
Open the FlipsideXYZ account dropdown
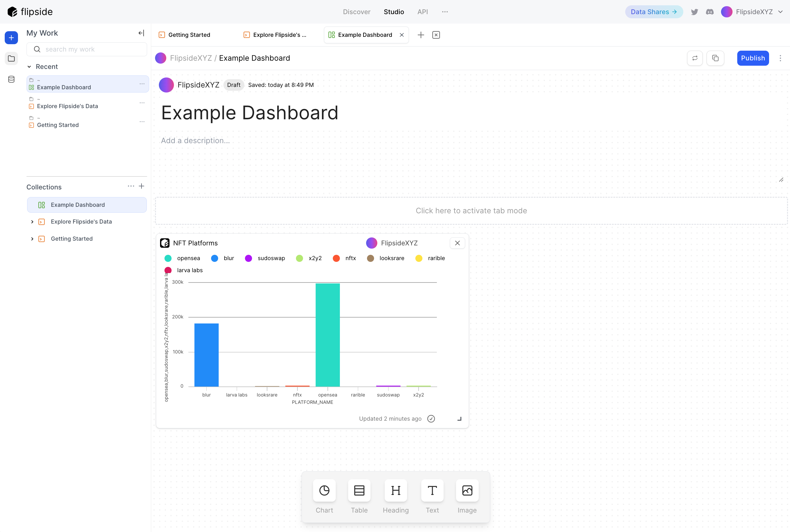[752, 12]
